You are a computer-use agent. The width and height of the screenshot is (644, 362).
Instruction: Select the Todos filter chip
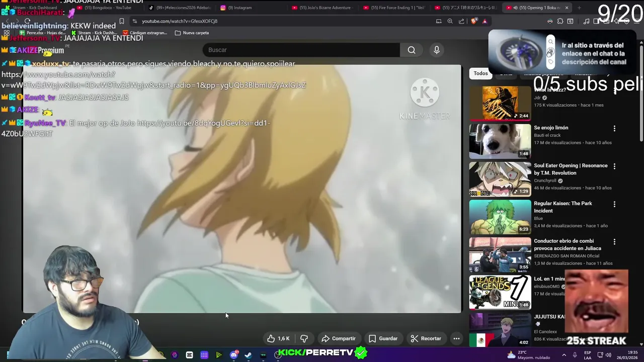tap(480, 73)
